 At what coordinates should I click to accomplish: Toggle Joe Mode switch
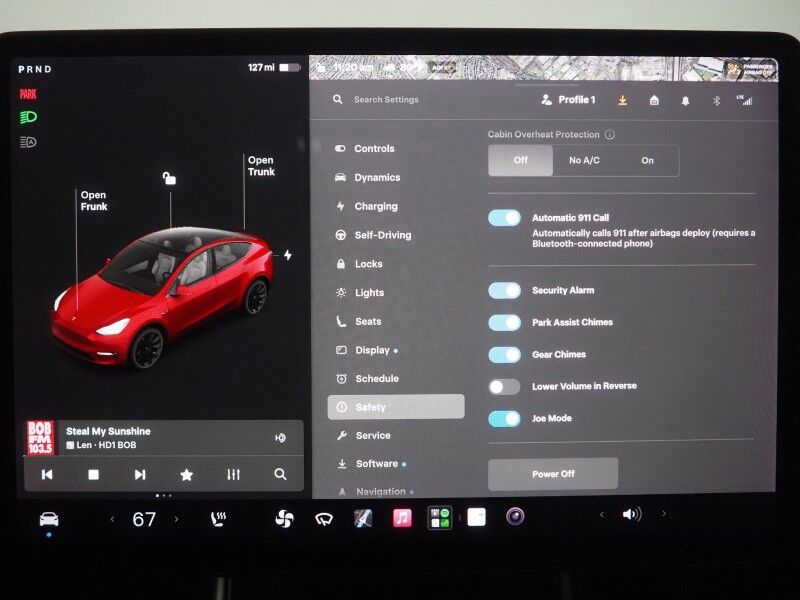[505, 419]
